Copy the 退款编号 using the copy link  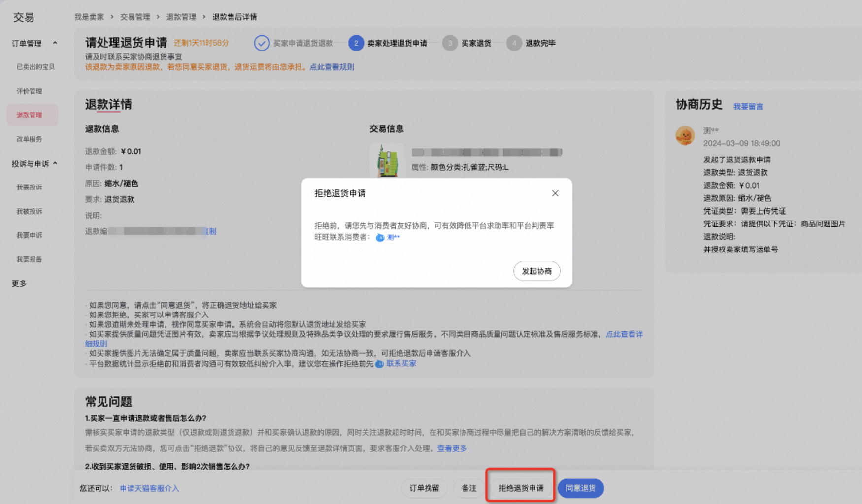pos(212,231)
